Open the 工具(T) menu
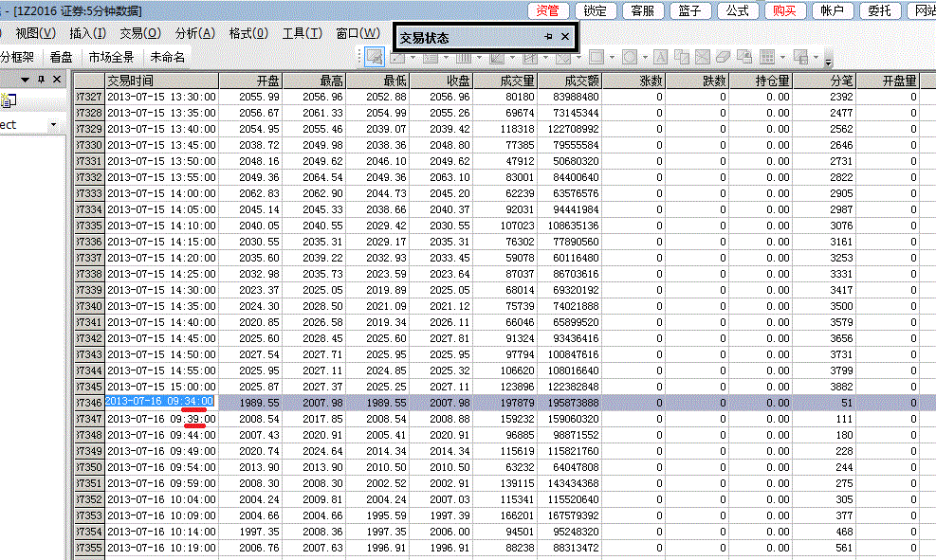Screen dimensions: 936x560 click(x=302, y=33)
